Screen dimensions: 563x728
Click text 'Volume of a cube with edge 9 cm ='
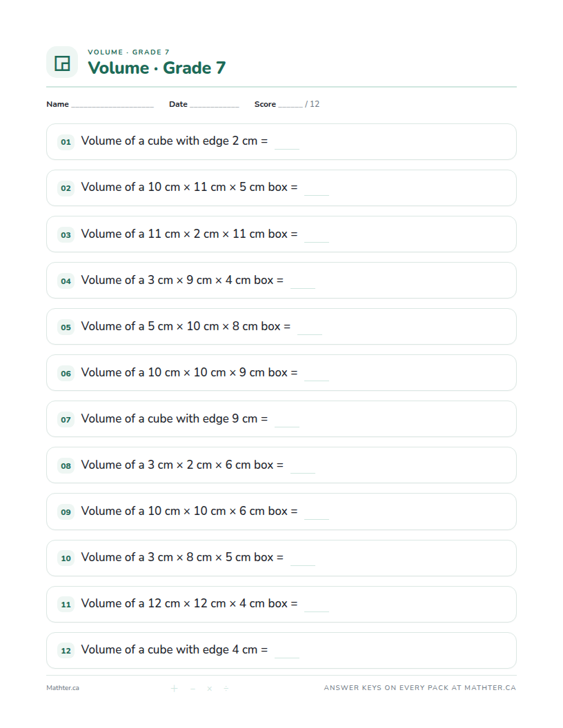tap(175, 418)
